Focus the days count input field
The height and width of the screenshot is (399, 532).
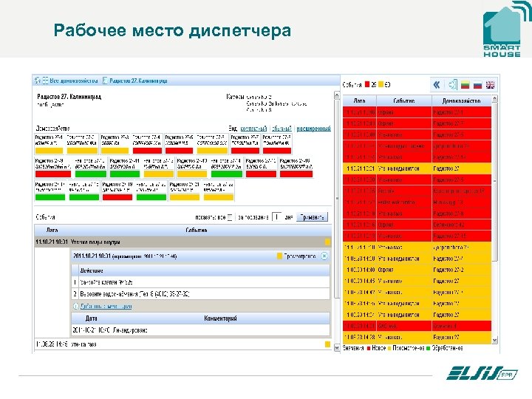pos(277,217)
